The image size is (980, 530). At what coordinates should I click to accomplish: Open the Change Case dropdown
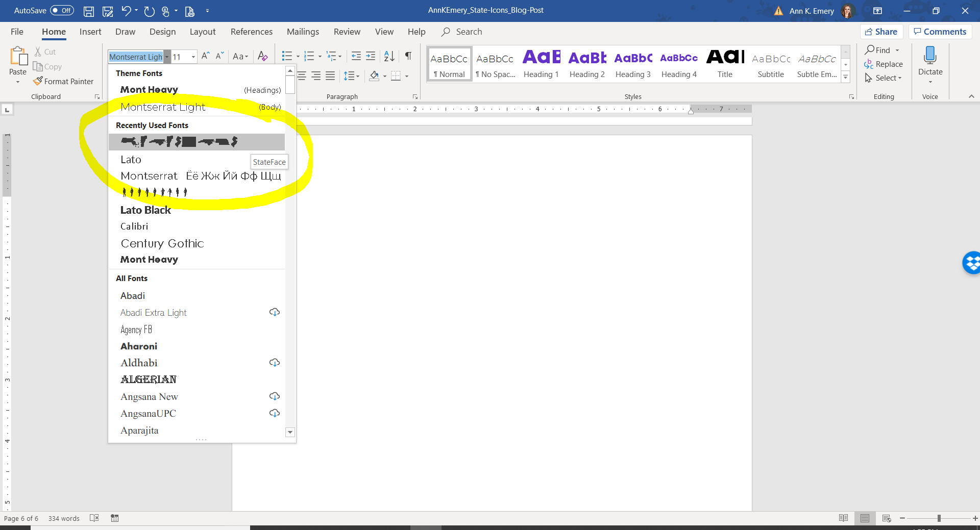[240, 57]
